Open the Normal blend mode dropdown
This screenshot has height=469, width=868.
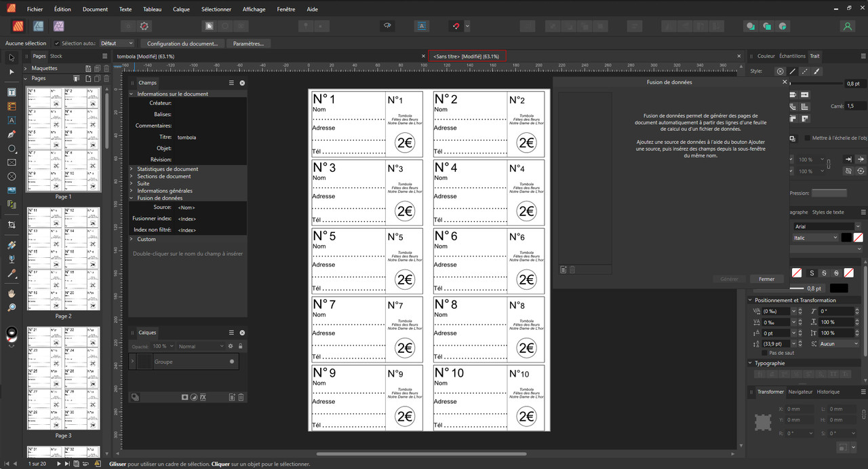[201, 346]
